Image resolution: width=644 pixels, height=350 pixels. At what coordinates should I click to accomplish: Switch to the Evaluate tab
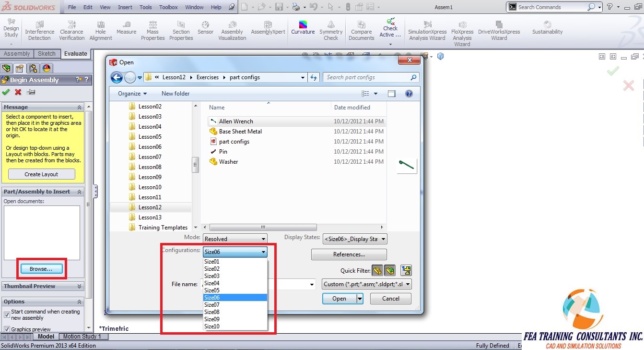tap(75, 54)
